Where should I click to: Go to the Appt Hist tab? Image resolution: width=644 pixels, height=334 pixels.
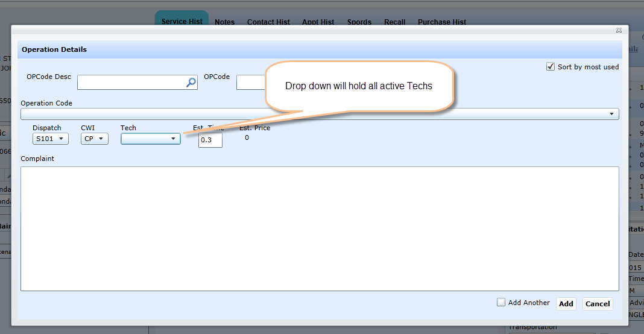click(x=318, y=22)
